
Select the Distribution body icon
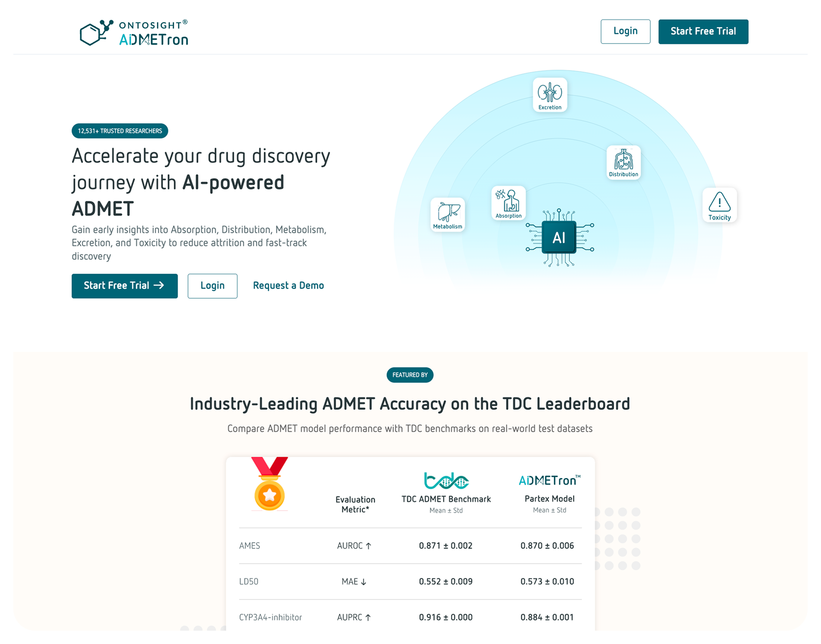(x=623, y=163)
